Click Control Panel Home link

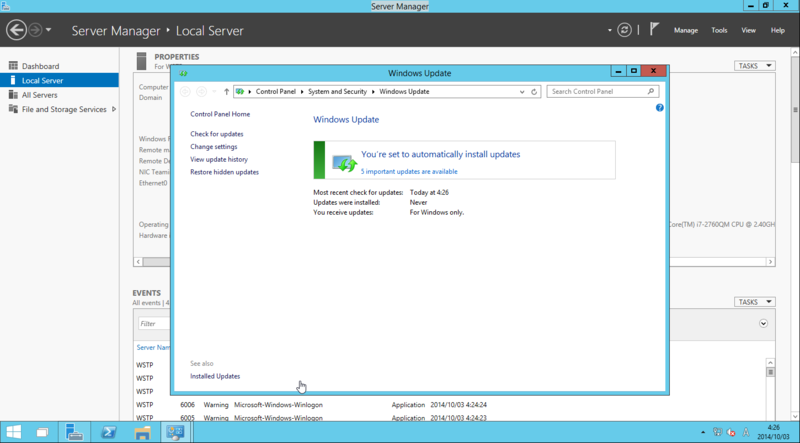[x=220, y=114]
